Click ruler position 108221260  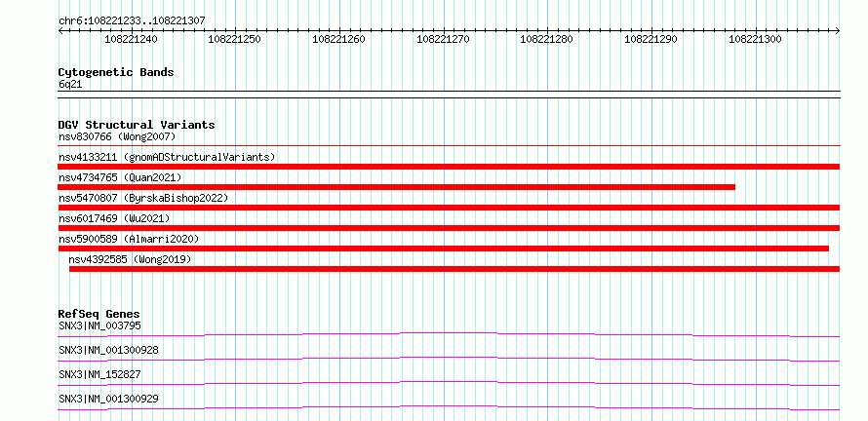click(338, 39)
